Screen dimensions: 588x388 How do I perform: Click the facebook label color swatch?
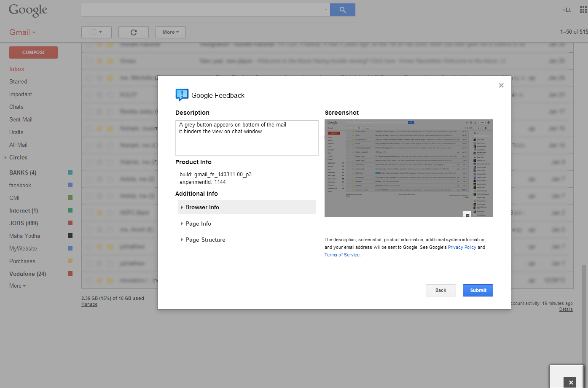[70, 185]
